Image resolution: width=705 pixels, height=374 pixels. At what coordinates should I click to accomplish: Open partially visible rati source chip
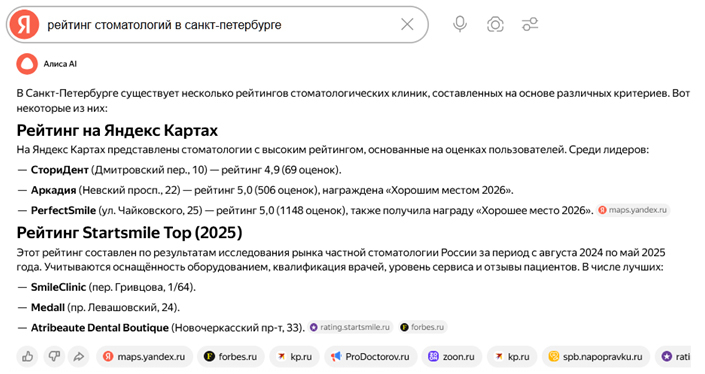point(673,356)
